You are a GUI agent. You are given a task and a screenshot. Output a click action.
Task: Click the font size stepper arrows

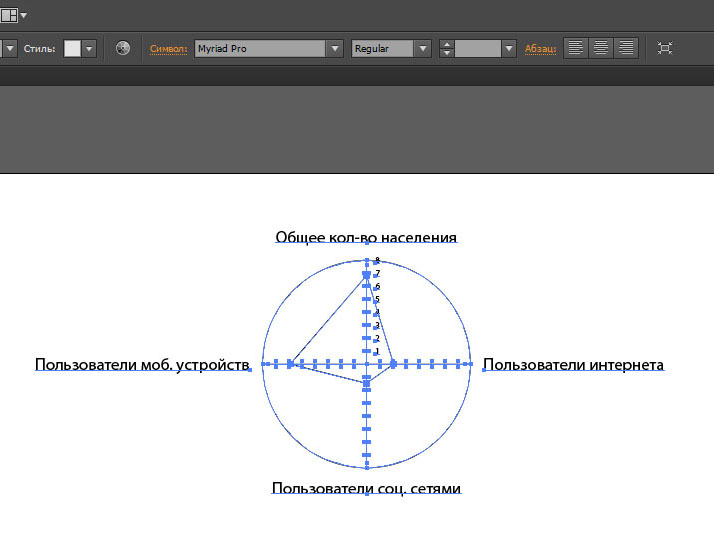tap(447, 48)
